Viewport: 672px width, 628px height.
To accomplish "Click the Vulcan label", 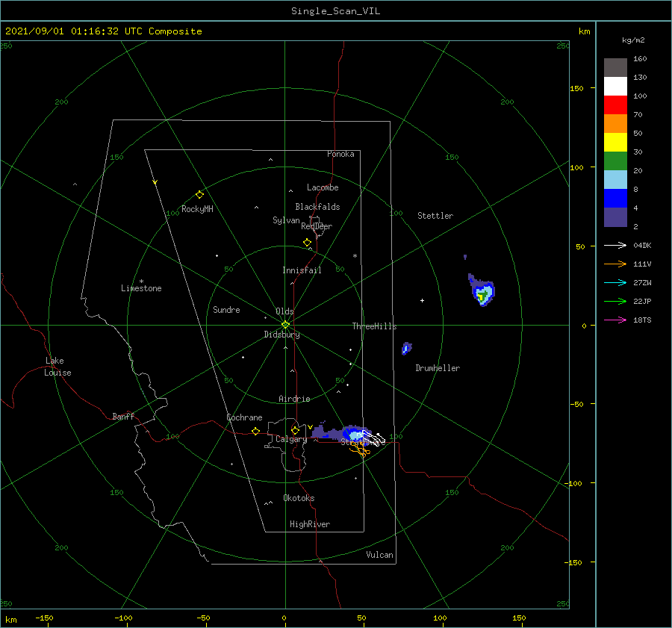I will point(379,555).
